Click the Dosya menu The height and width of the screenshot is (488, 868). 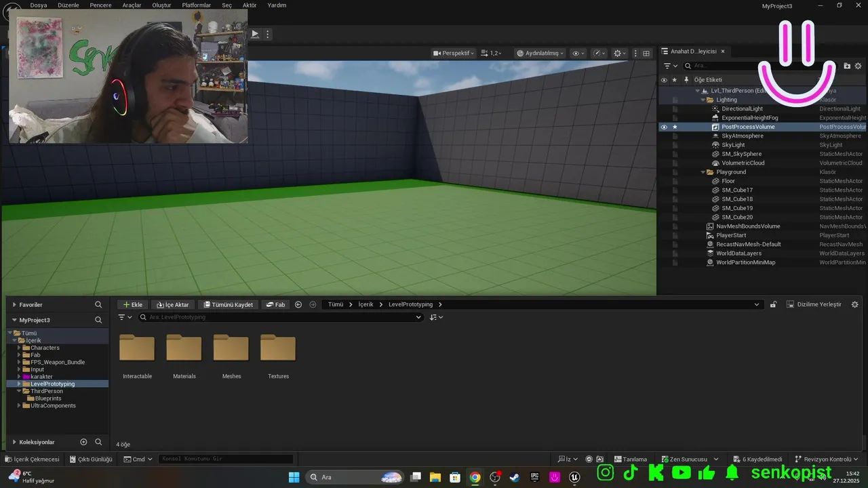click(39, 5)
